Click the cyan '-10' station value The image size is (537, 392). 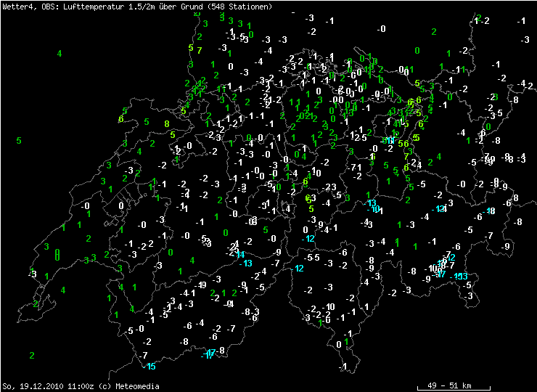(373, 208)
